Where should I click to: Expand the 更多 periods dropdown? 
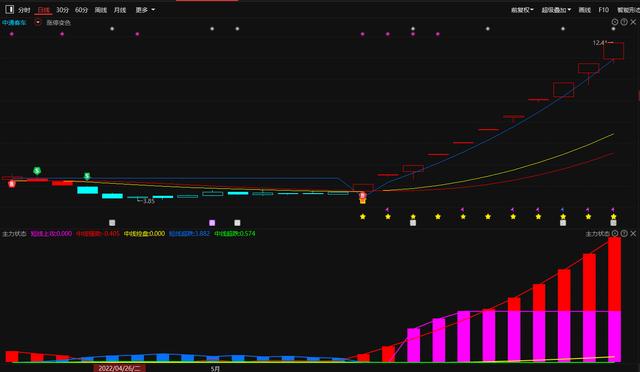point(145,10)
